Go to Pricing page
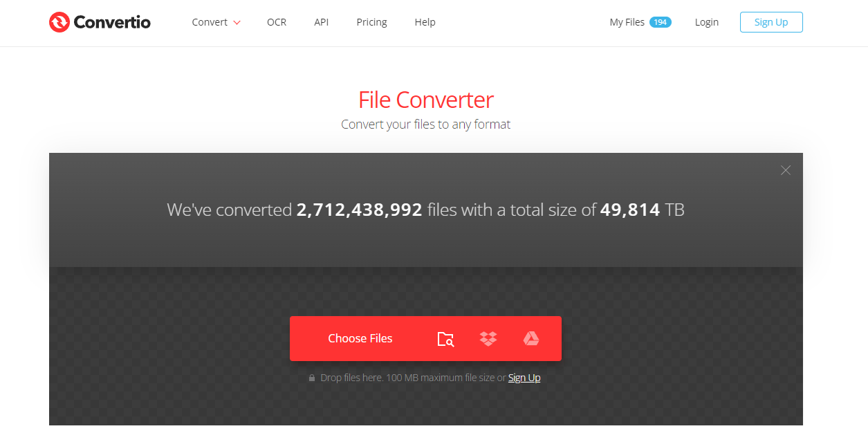Screen dimensions: 868x433 point(371,22)
